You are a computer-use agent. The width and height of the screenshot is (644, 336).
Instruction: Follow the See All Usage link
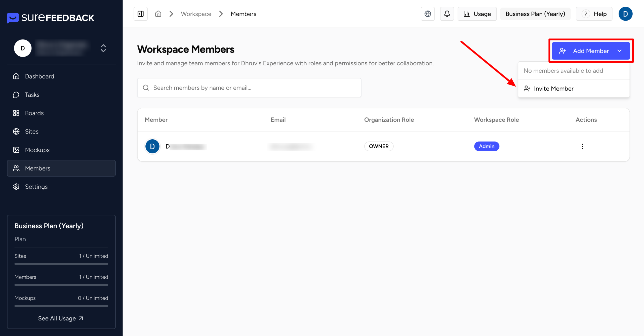pyautogui.click(x=61, y=318)
